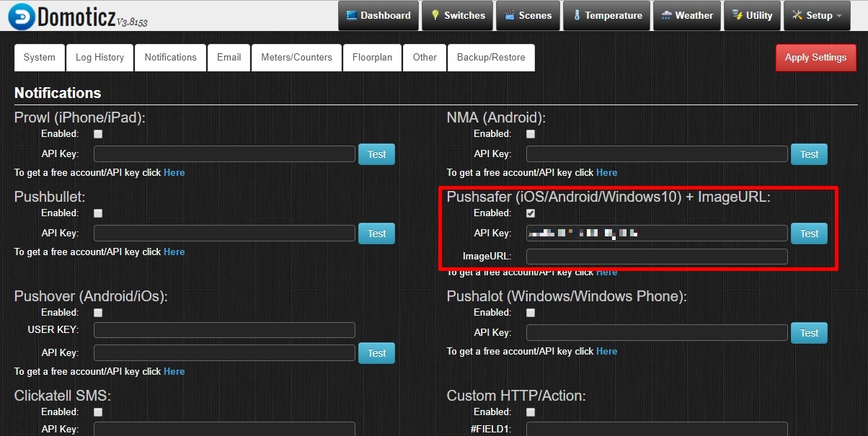Test the Pushover API key
The image size is (868, 436).
click(x=376, y=353)
